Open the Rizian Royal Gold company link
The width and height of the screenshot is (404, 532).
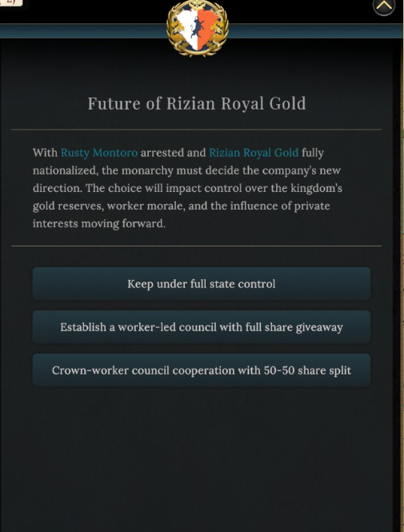click(254, 153)
